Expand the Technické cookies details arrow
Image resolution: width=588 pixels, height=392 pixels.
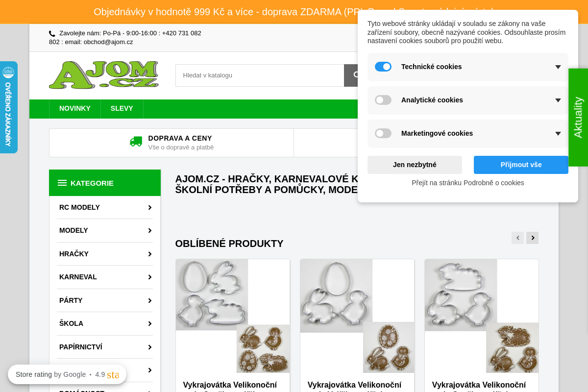coord(558,67)
